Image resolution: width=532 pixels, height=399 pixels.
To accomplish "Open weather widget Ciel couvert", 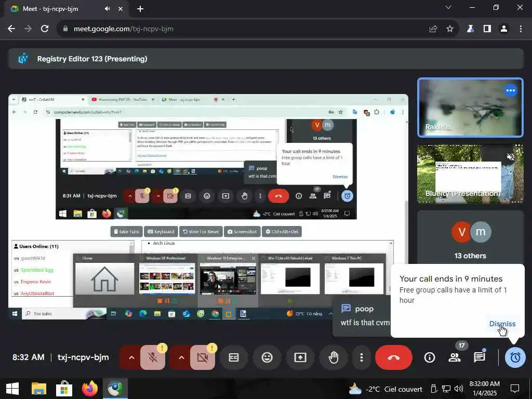I will [385, 389].
